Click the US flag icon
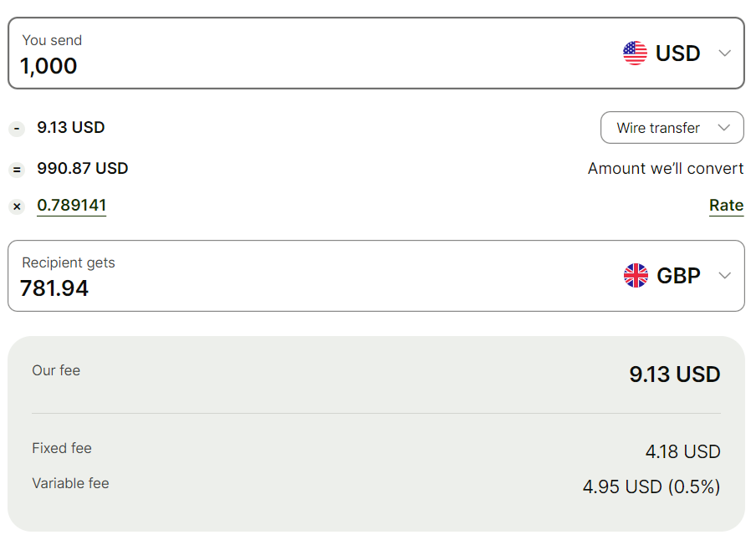This screenshot has width=756, height=550. [x=635, y=53]
